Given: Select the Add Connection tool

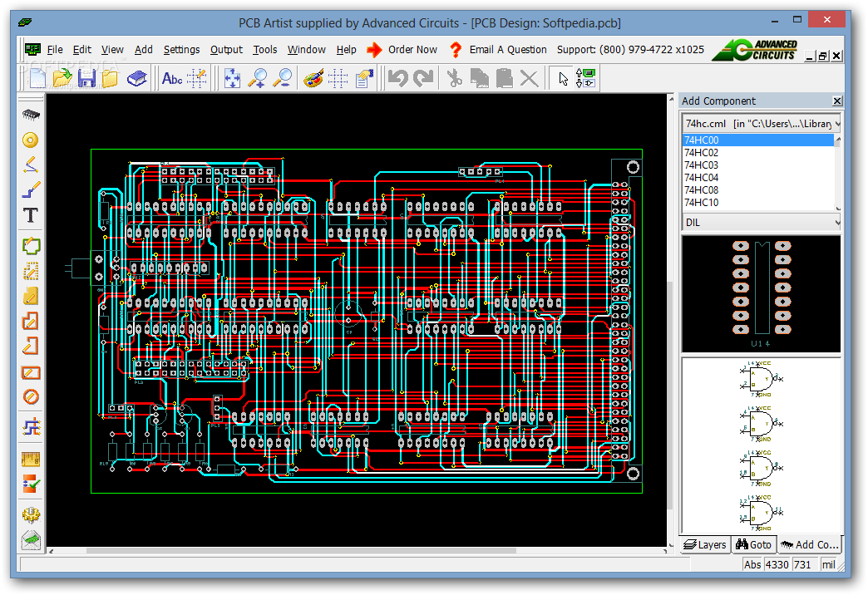Looking at the screenshot, I should 31,165.
